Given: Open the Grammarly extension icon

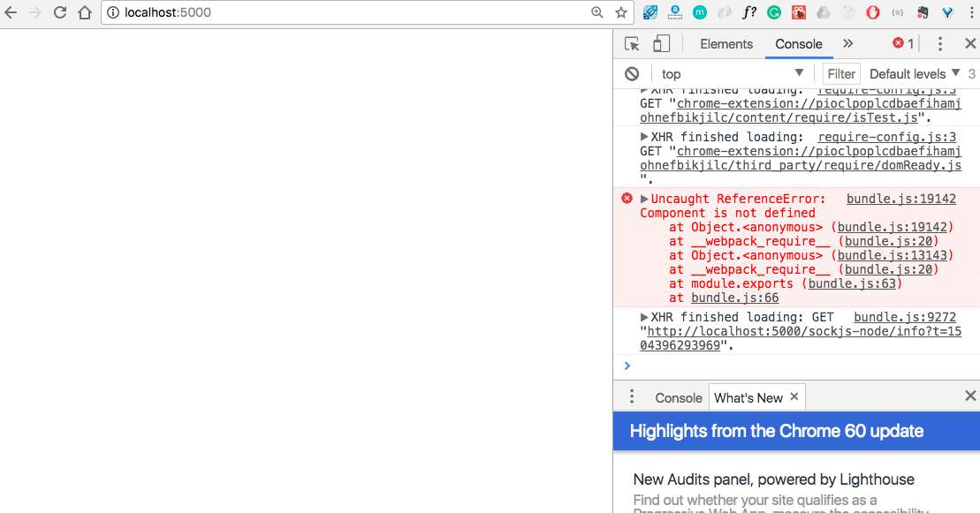Looking at the screenshot, I should [x=774, y=13].
